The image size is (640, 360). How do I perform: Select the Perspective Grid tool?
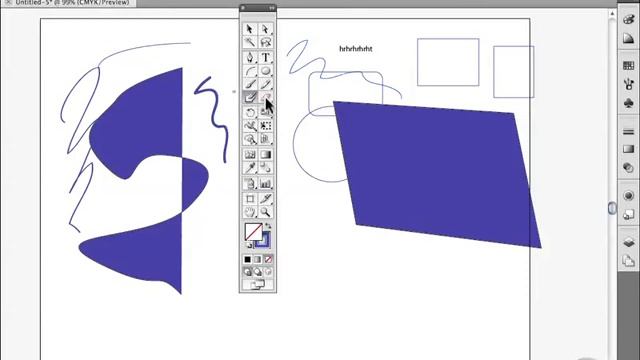265,139
